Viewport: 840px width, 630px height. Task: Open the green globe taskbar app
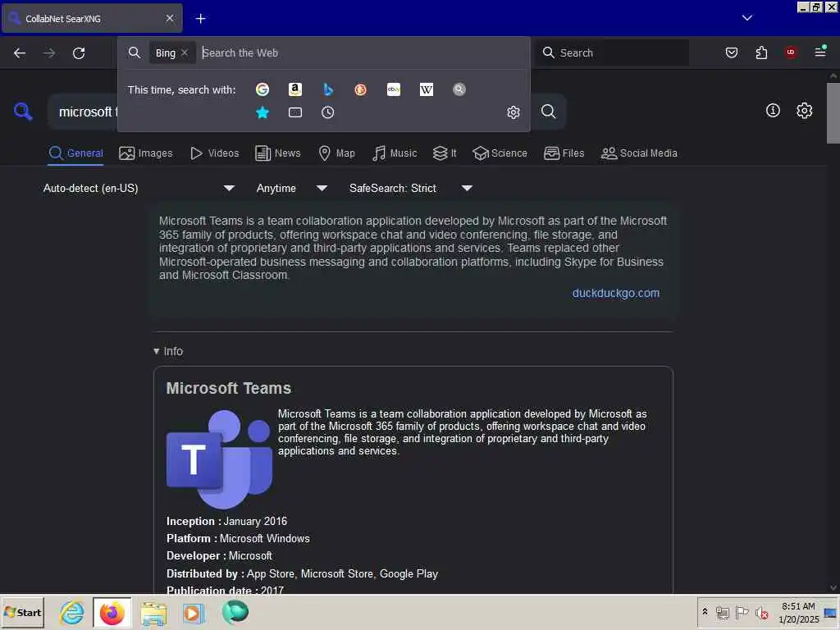pyautogui.click(x=235, y=612)
